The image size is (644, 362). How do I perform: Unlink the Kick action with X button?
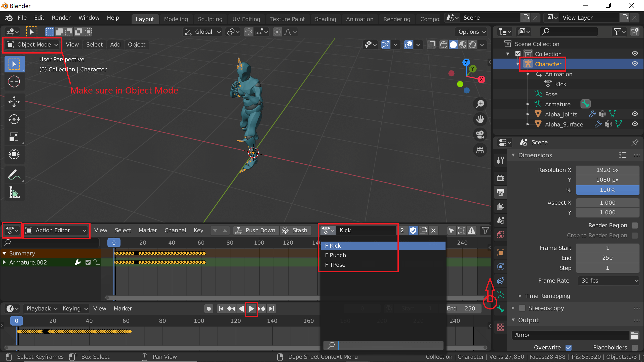[x=433, y=230]
